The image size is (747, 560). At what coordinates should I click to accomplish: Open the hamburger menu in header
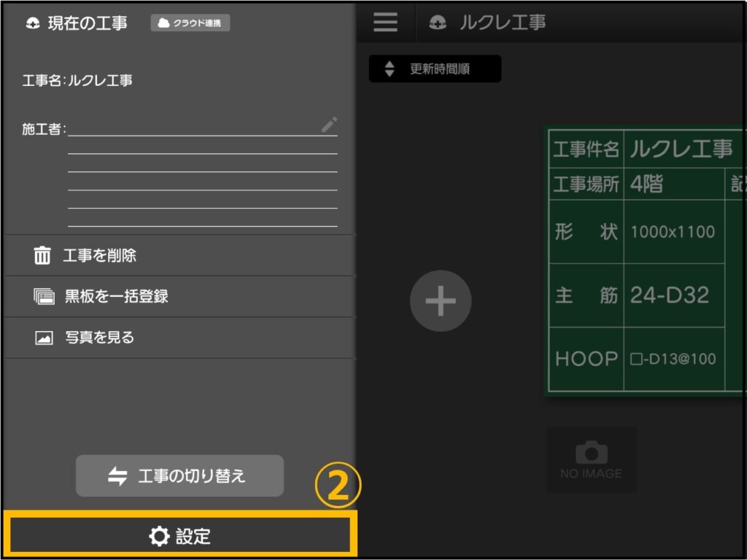coord(385,22)
